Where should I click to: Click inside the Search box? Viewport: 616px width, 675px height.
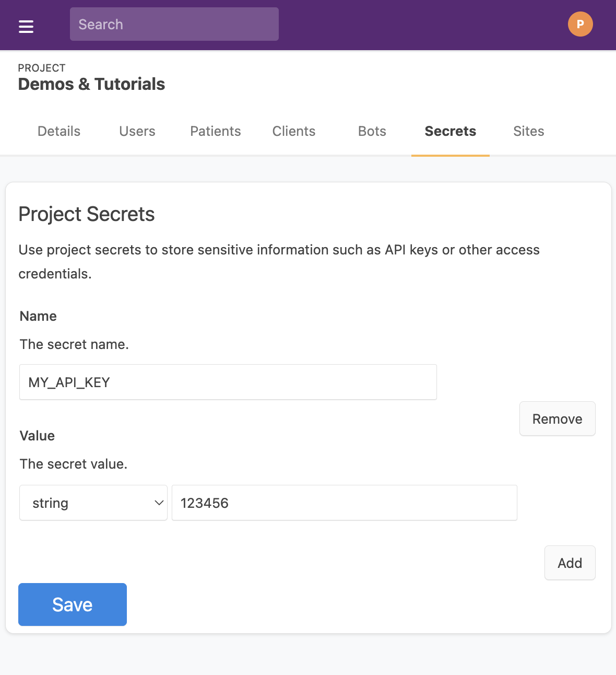tap(174, 24)
